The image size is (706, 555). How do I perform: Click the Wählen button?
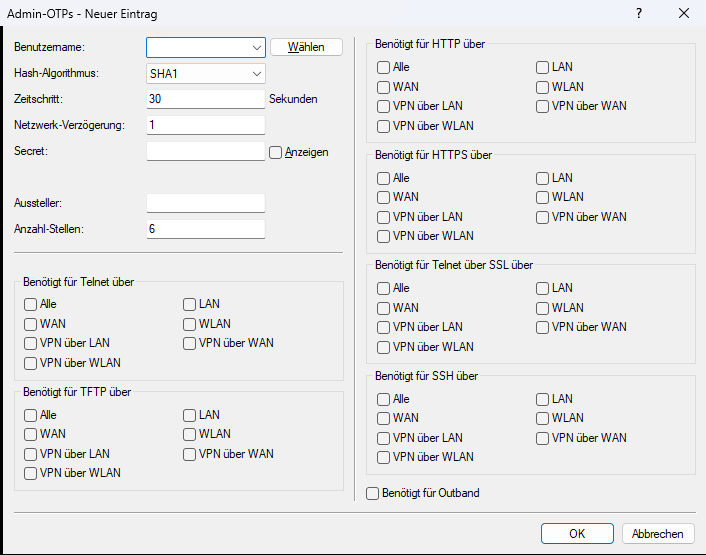306,47
